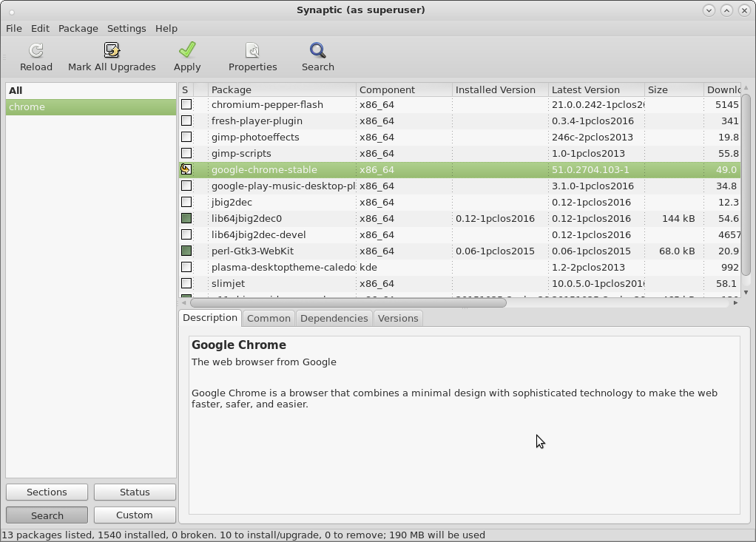Sort packages by the Latest Version column
Viewport: 756px width, 542px height.
pos(595,89)
